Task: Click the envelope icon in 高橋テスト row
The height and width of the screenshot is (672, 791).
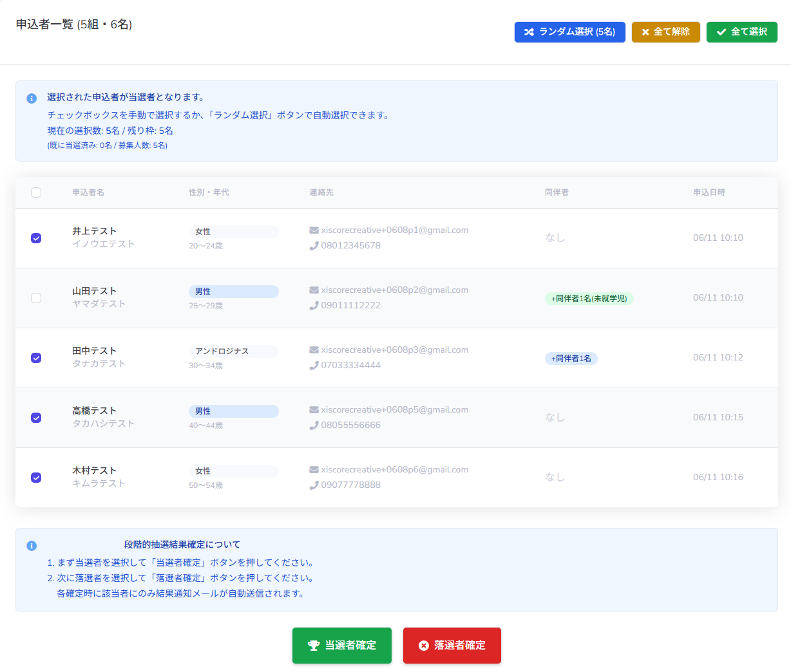Action: click(x=314, y=410)
